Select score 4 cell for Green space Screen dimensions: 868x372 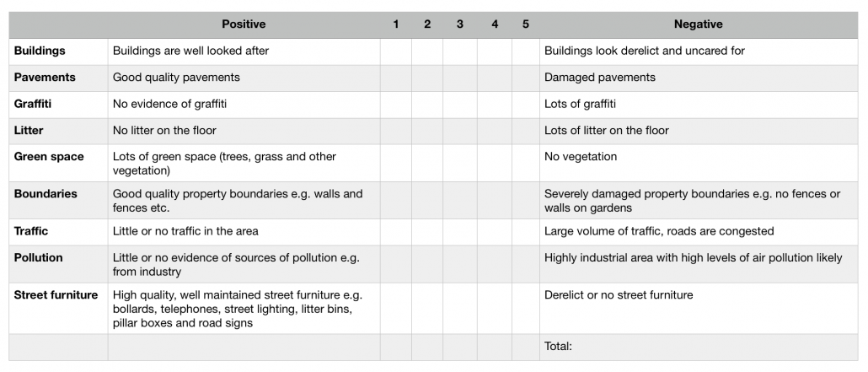click(494, 163)
